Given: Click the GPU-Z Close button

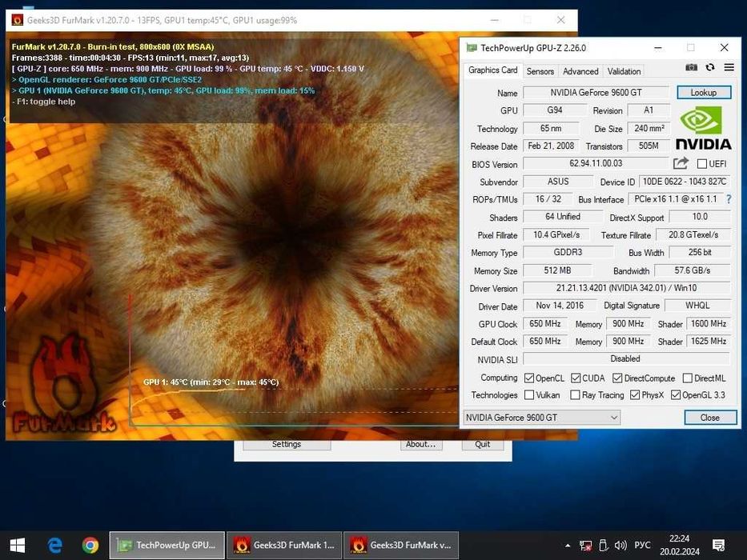Looking at the screenshot, I should click(710, 418).
